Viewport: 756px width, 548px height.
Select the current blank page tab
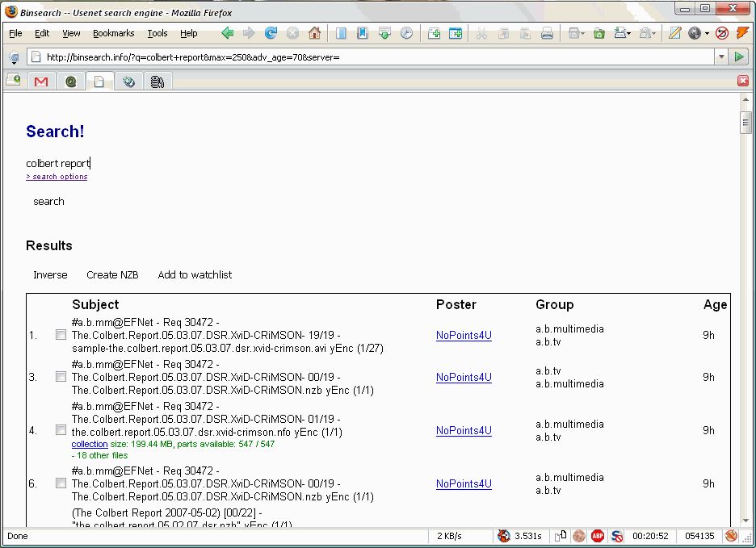[x=100, y=81]
